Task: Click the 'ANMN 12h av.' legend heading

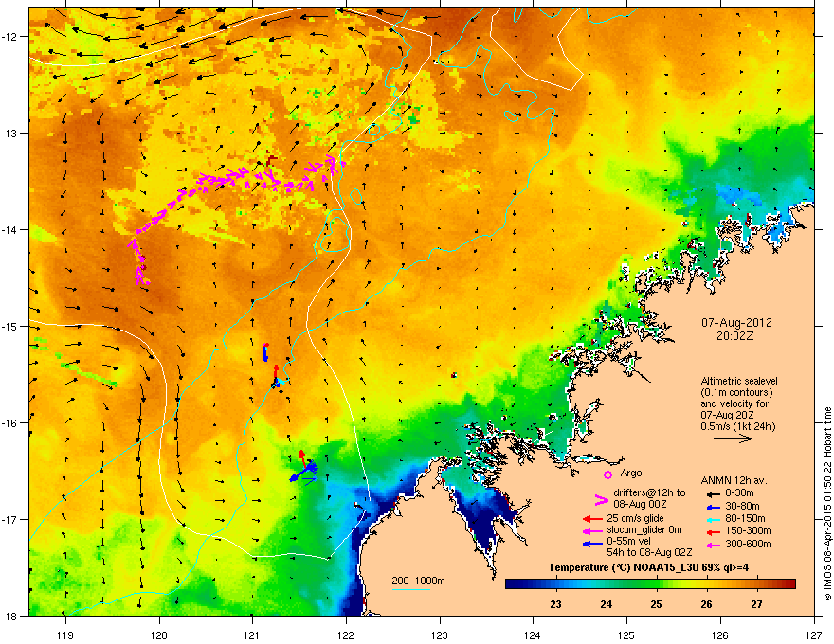Action: click(x=734, y=481)
